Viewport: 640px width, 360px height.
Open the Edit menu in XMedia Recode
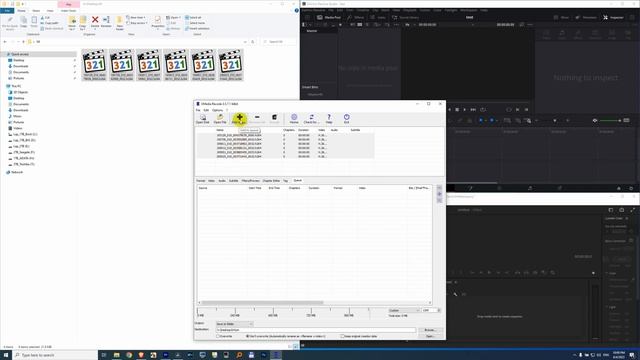(206, 110)
